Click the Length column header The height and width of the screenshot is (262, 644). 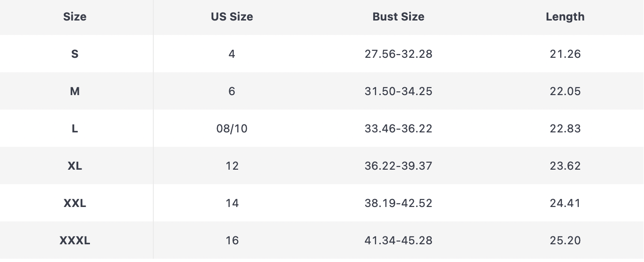(x=565, y=17)
